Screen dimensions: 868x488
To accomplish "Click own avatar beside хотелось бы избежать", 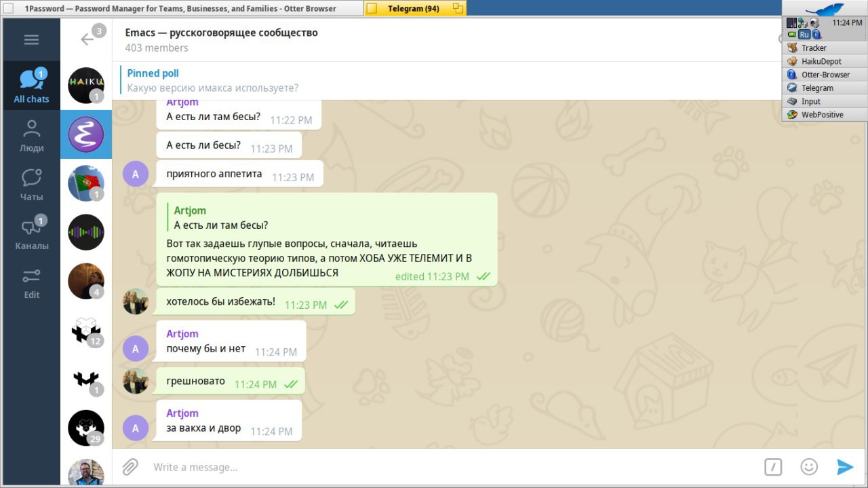I will 136,301.
